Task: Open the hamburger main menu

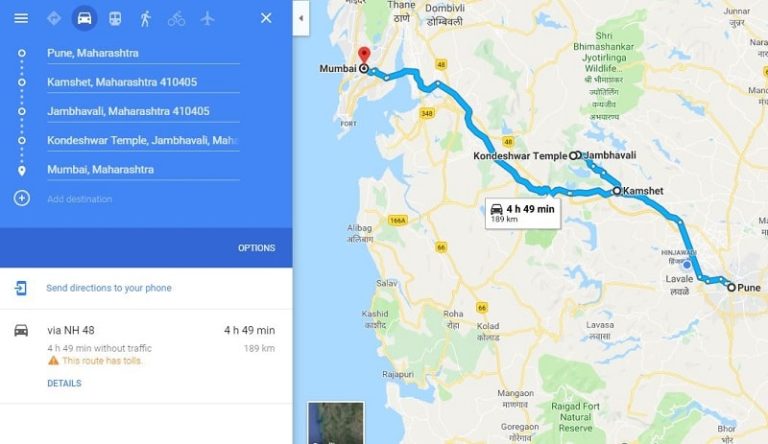Action: click(21, 18)
